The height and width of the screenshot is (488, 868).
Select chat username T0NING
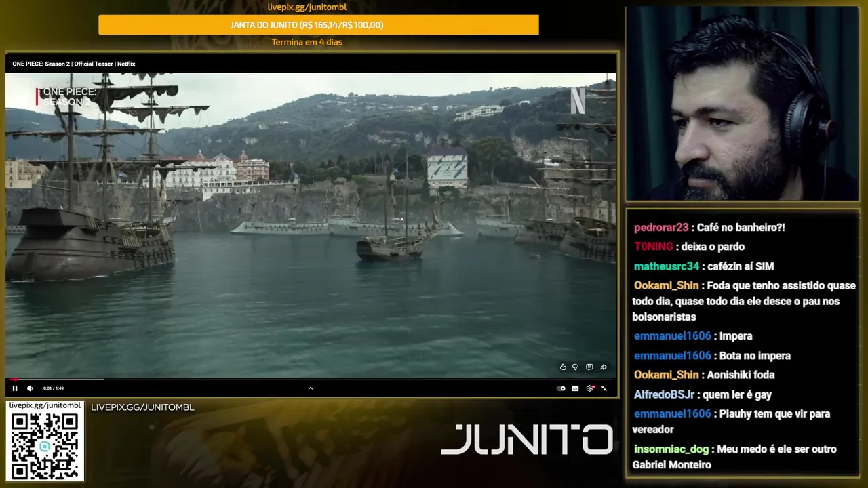pyautogui.click(x=654, y=247)
